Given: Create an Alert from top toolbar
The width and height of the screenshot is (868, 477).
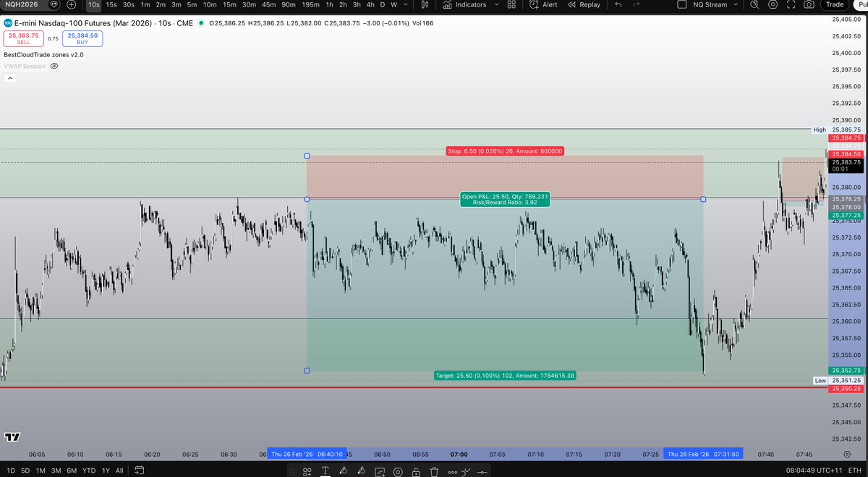Looking at the screenshot, I should click(x=543, y=4).
